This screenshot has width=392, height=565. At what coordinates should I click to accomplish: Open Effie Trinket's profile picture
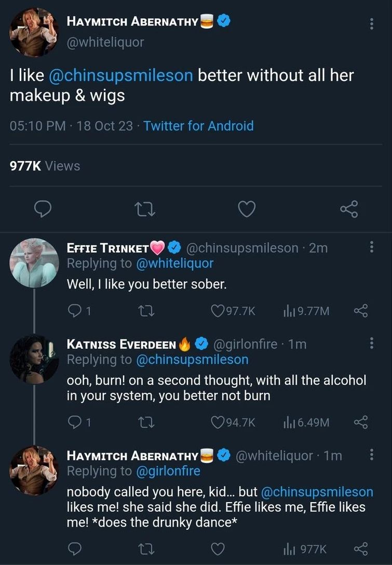pos(34,263)
